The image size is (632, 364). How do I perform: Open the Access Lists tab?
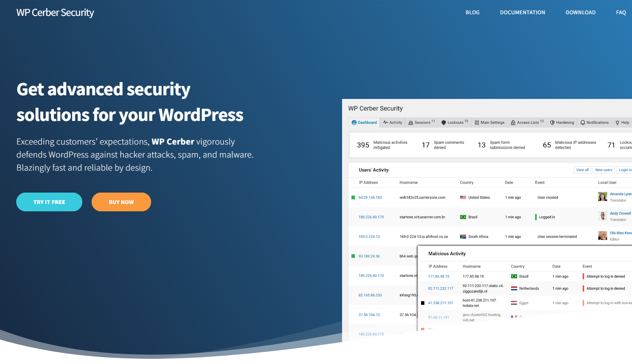point(527,123)
